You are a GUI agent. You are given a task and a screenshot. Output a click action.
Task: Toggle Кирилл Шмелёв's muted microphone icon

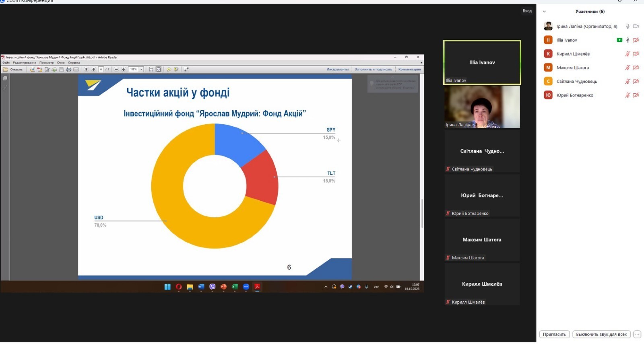(627, 54)
